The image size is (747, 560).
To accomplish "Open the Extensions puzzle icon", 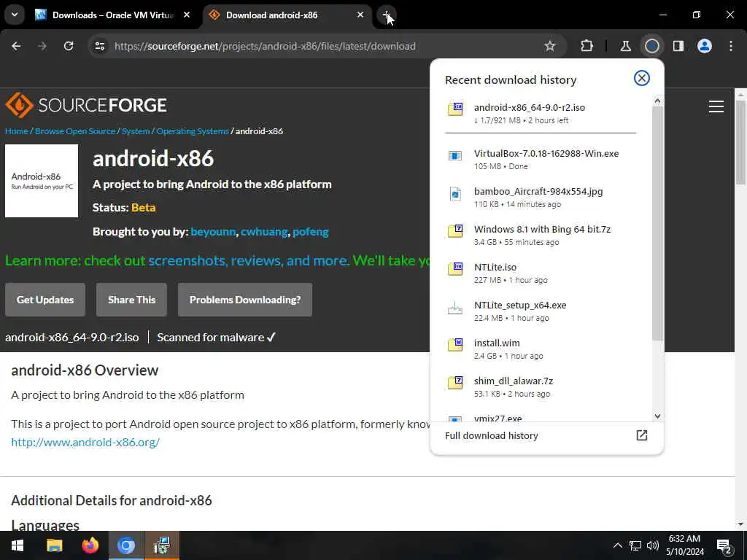I will 587,46.
